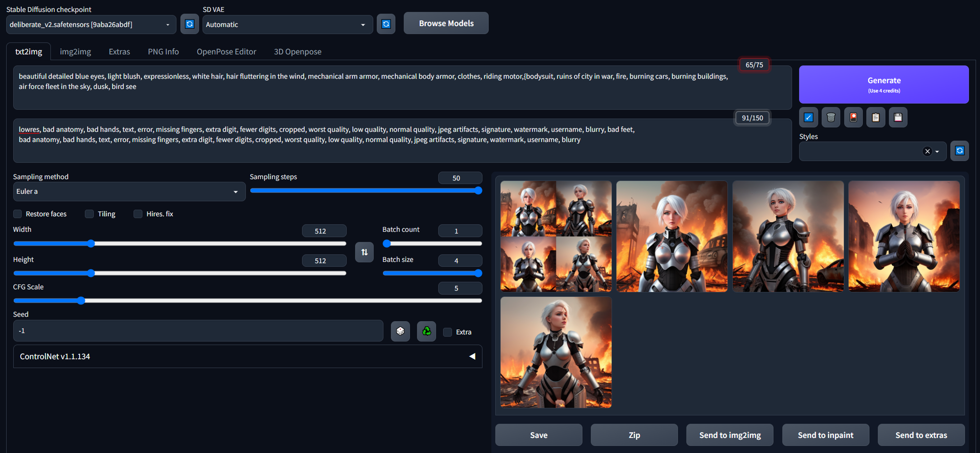Apply selected styles with clipboard icon

pyautogui.click(x=876, y=117)
